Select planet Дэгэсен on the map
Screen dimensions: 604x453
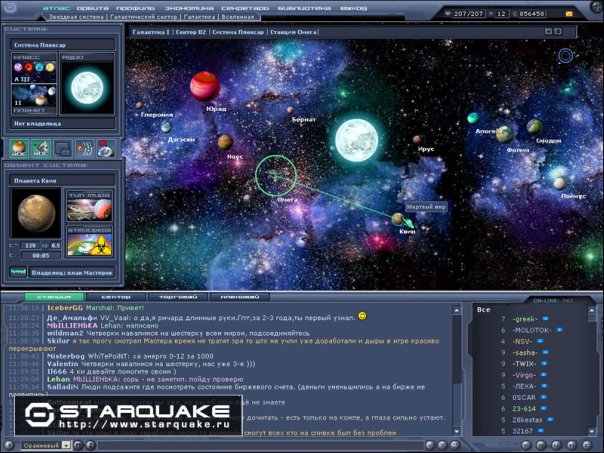point(166,127)
